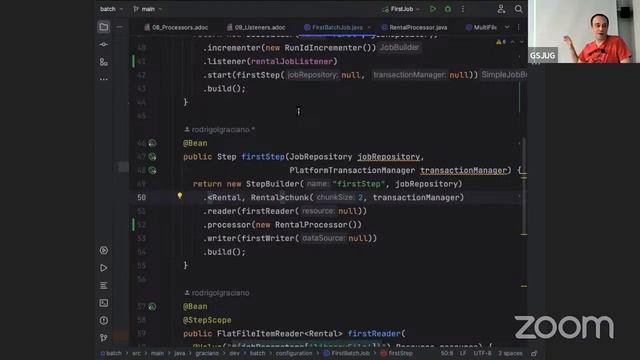
Task: Change '2 spaces' indent setting
Action: [x=510, y=353]
